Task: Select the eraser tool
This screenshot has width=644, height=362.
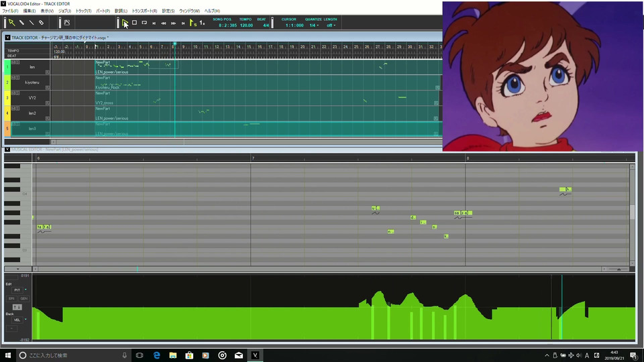Action: tap(41, 23)
